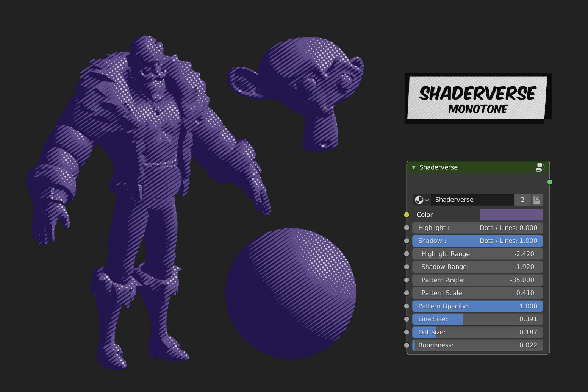588x392 pixels.
Task: Click the yellow Color input socket
Action: [x=407, y=215]
